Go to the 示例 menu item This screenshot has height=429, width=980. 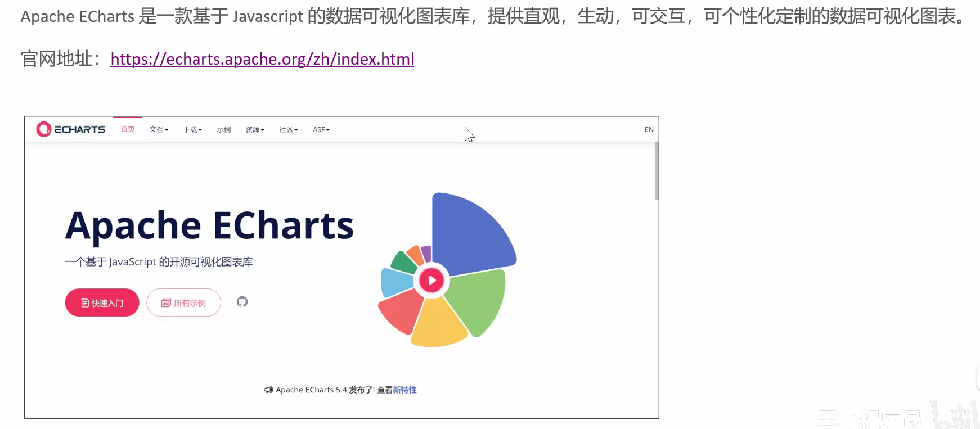(x=223, y=129)
